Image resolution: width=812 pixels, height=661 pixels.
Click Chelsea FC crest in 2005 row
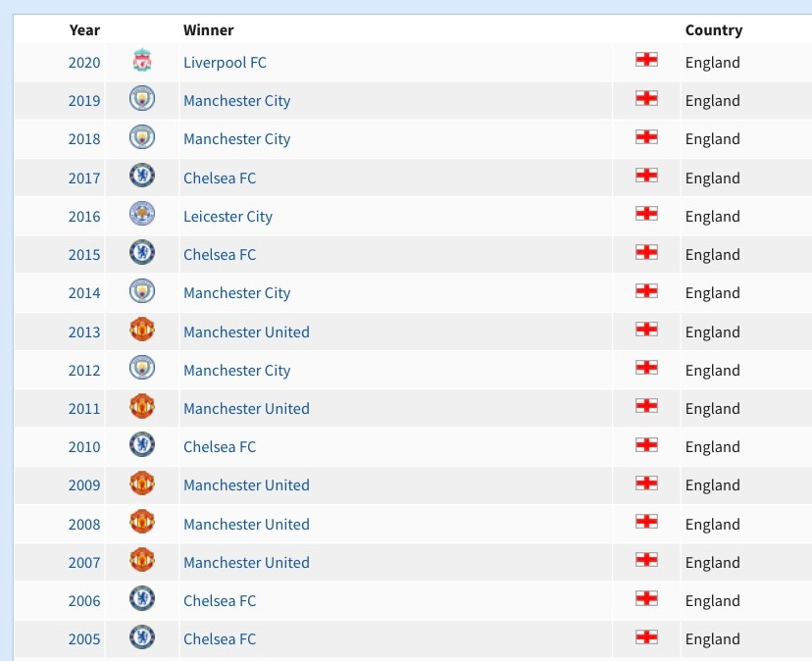[142, 638]
